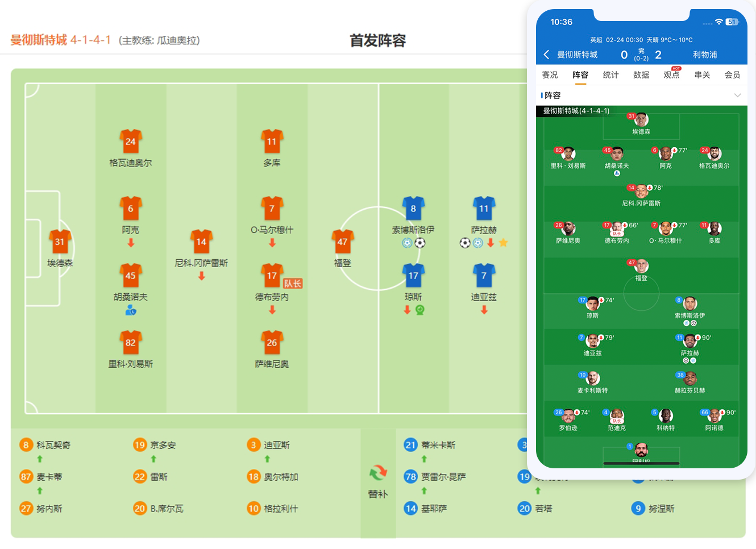Click the gold star icon under 萨拉赫
Viewport: 756px width, 549px height.
(x=503, y=243)
